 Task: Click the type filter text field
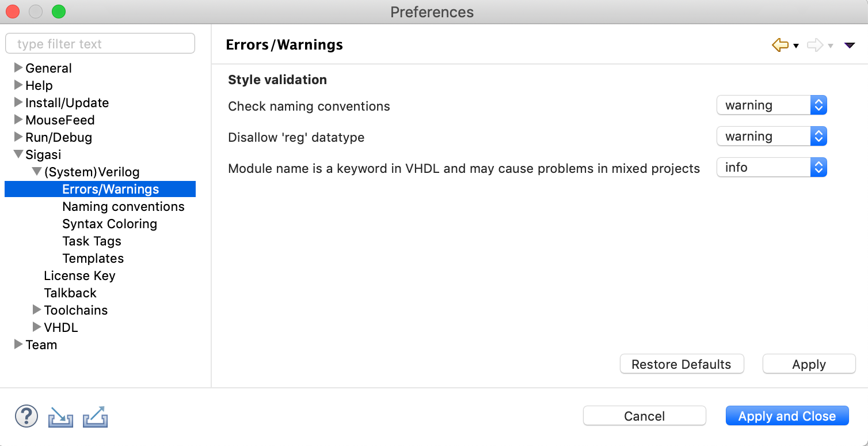pyautogui.click(x=100, y=44)
